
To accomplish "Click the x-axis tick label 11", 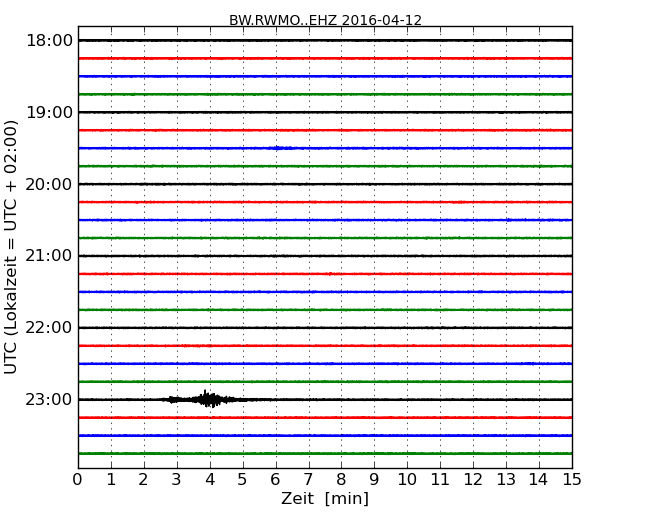I will point(440,480).
